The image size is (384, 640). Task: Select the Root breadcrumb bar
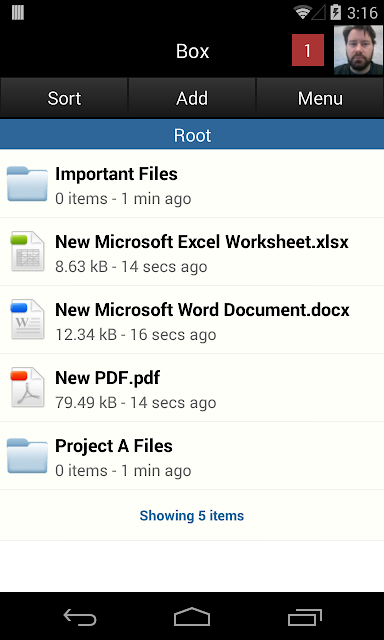point(192,136)
